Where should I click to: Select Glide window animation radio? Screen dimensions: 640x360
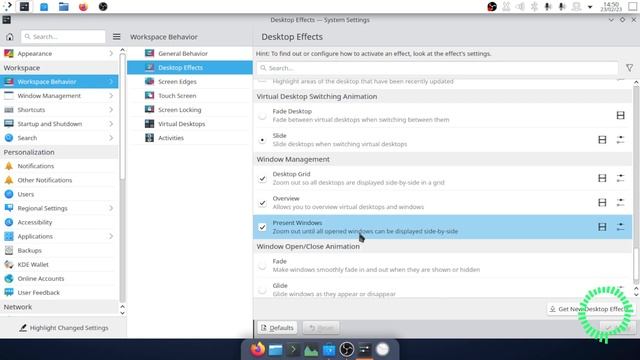(x=262, y=290)
